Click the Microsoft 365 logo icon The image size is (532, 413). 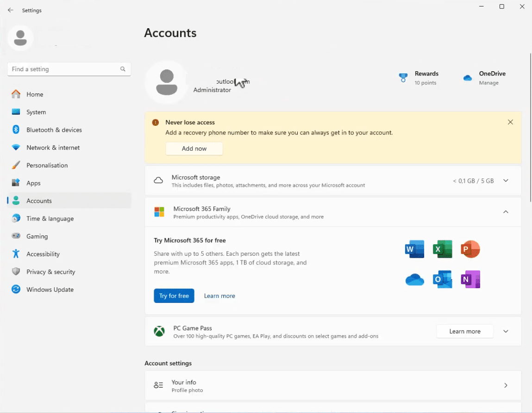coord(159,212)
